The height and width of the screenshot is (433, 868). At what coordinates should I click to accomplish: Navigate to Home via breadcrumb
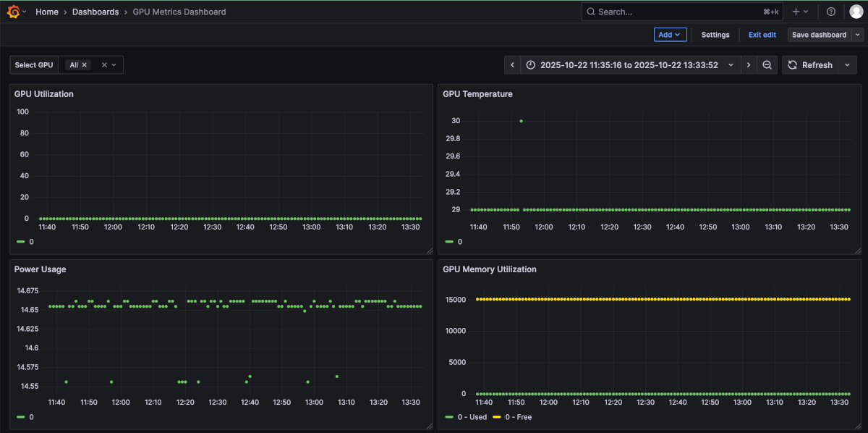47,12
